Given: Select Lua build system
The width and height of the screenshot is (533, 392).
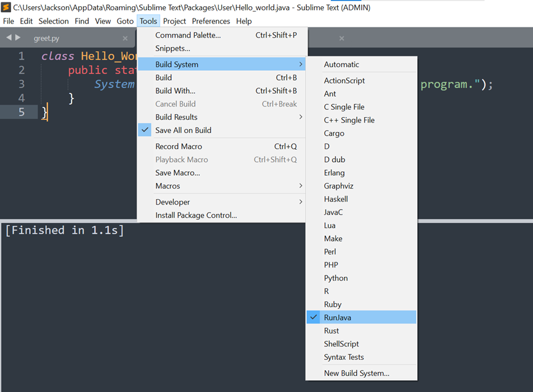Looking at the screenshot, I should [361, 226].
